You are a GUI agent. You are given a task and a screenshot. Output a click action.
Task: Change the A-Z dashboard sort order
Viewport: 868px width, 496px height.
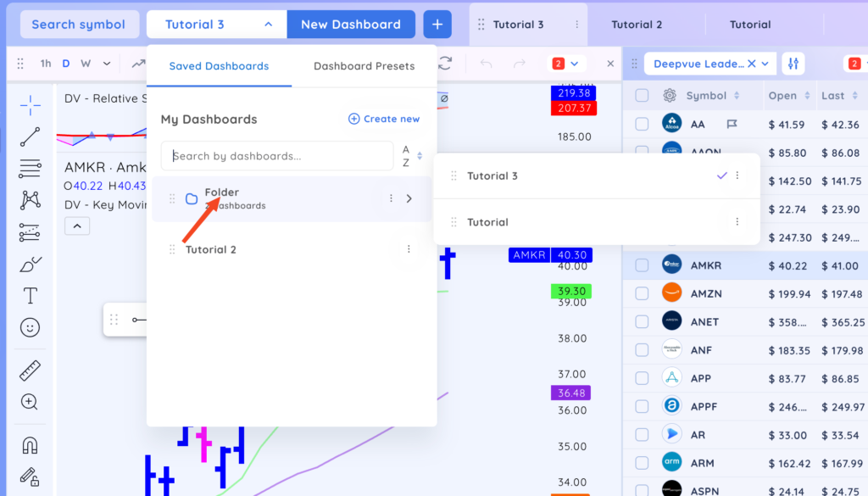(412, 156)
